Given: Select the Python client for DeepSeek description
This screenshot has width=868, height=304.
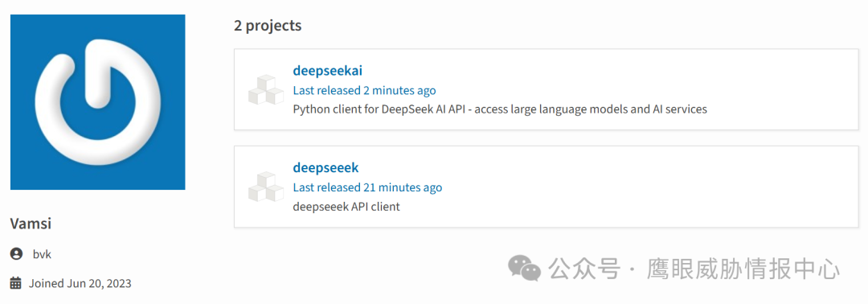Looking at the screenshot, I should [500, 109].
